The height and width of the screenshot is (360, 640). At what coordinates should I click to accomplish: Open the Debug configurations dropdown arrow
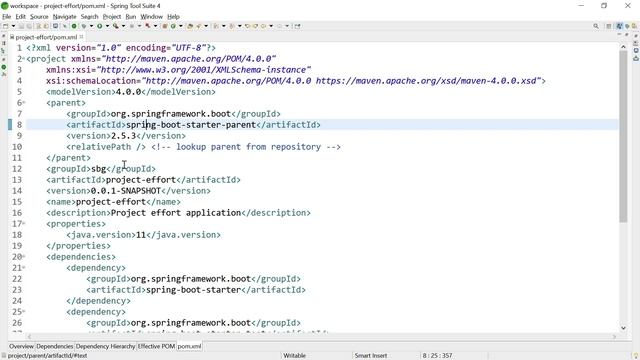(91, 26)
